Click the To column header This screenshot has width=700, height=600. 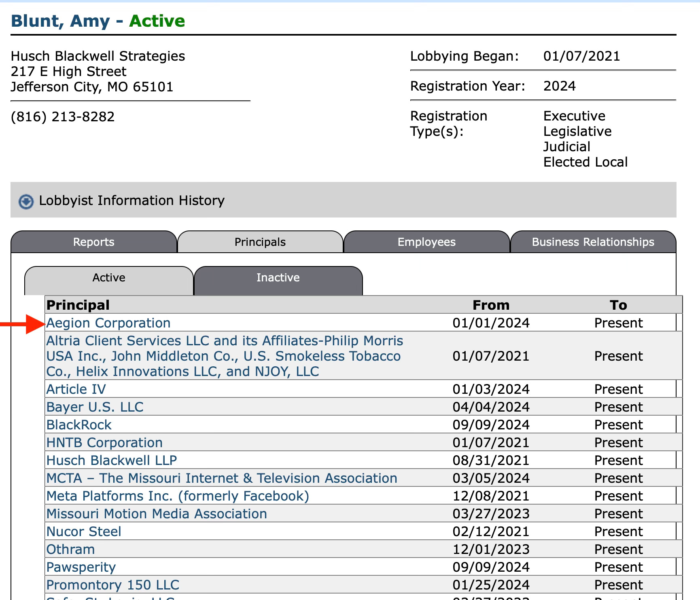pyautogui.click(x=618, y=305)
